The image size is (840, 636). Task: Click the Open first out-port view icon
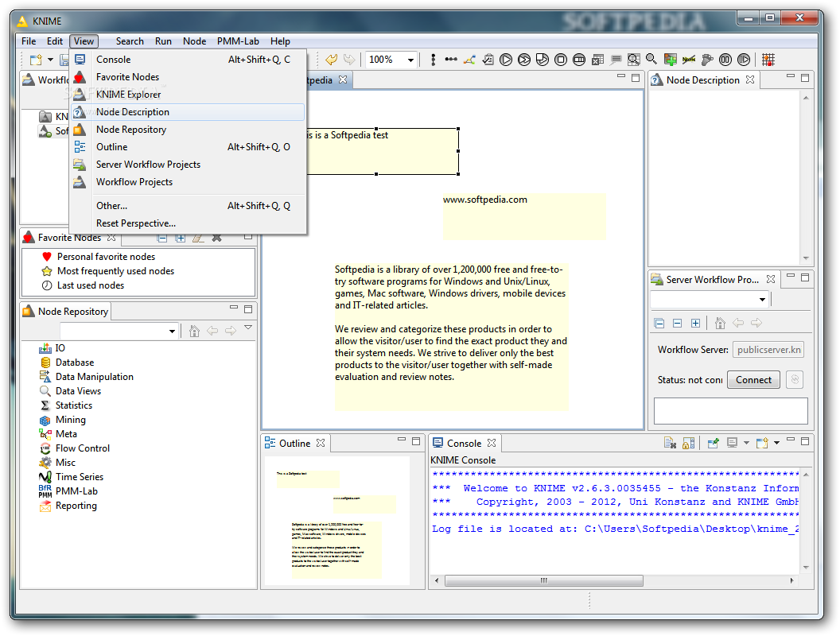click(x=634, y=60)
